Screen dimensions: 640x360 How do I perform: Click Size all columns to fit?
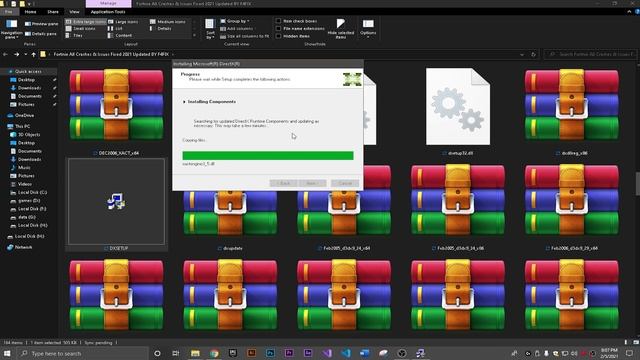tap(244, 36)
